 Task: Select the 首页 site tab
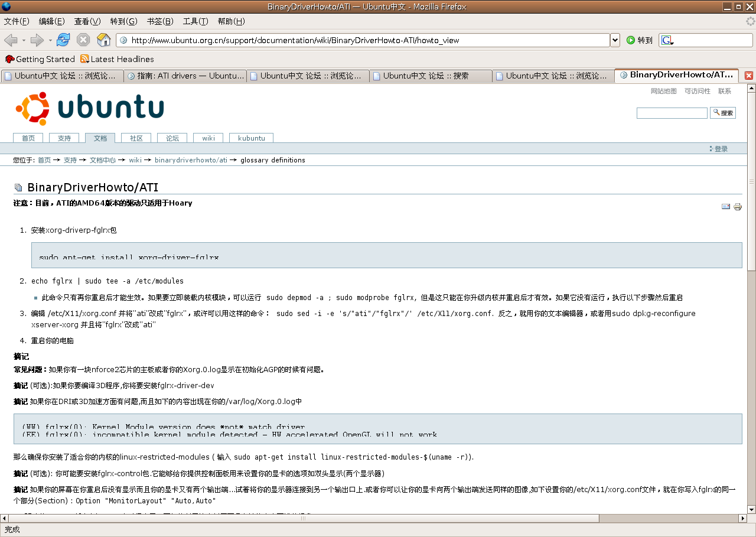coord(28,138)
